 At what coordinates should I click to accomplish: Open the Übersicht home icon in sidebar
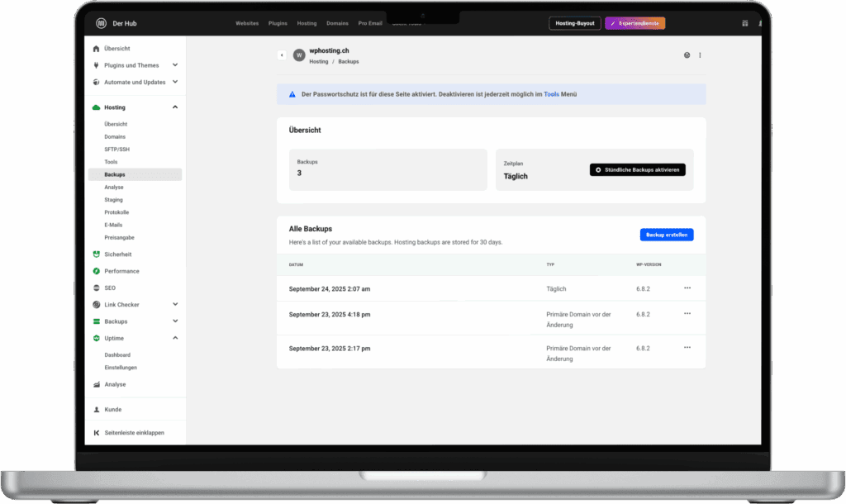[x=96, y=48]
